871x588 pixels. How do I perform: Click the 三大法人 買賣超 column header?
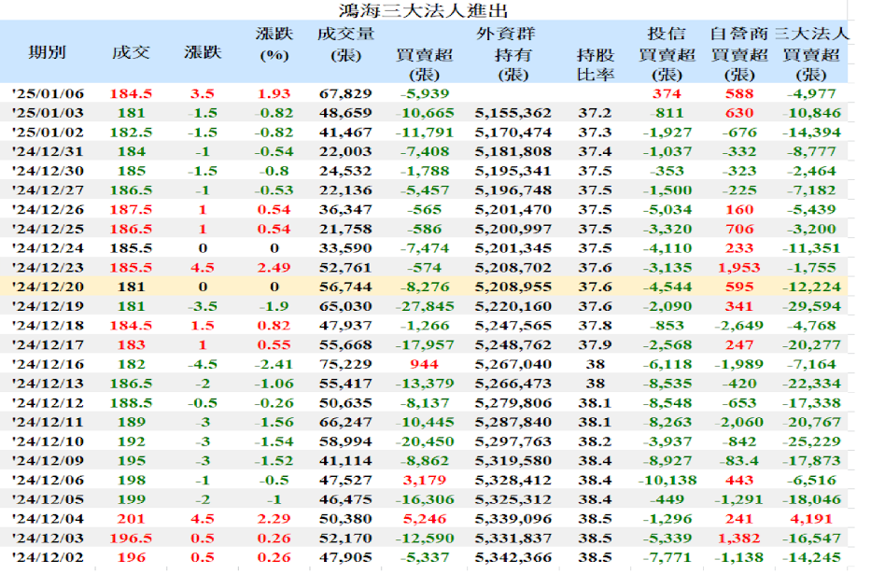click(x=811, y=54)
